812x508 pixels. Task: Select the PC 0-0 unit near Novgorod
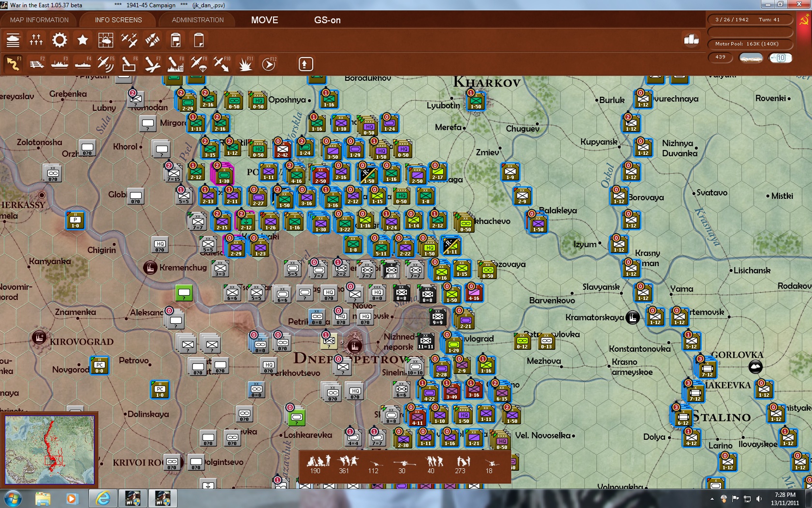click(x=100, y=365)
